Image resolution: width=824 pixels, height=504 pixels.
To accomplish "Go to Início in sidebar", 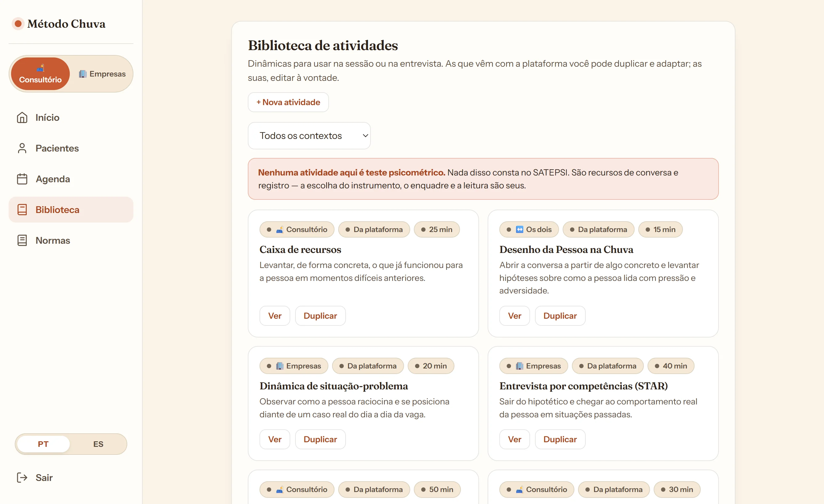I will click(71, 118).
